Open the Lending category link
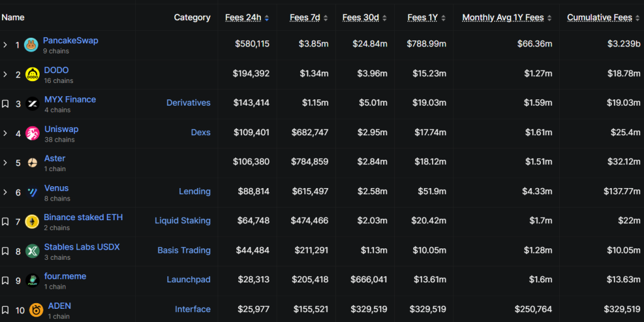Image resolution: width=644 pixels, height=322 pixels. pyautogui.click(x=195, y=192)
